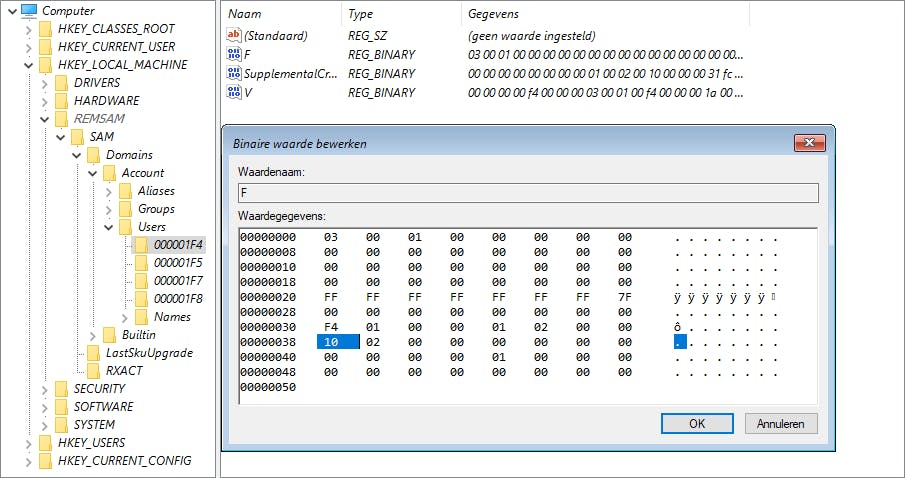Click the Domains folder icon
905x478 pixels.
pyautogui.click(x=94, y=155)
